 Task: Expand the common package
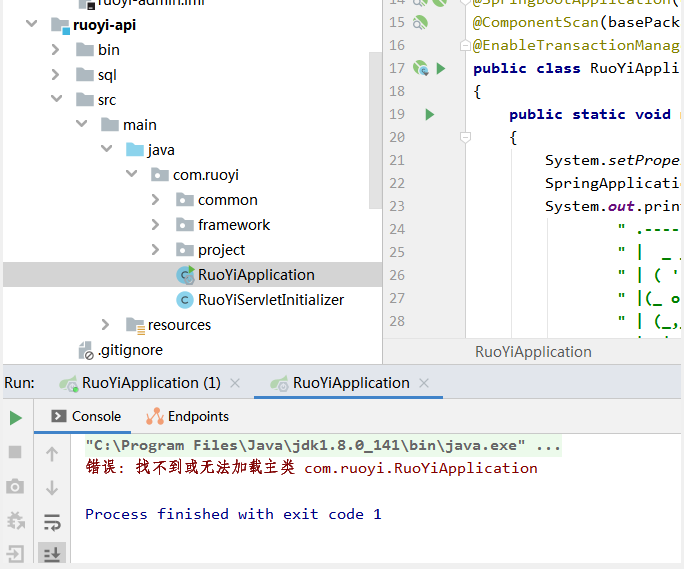155,200
